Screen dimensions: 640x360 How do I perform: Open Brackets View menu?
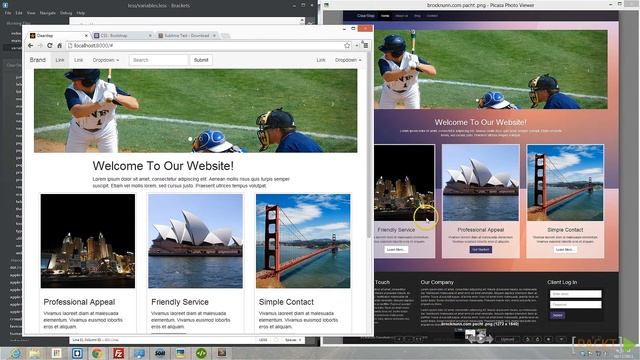tap(31, 13)
